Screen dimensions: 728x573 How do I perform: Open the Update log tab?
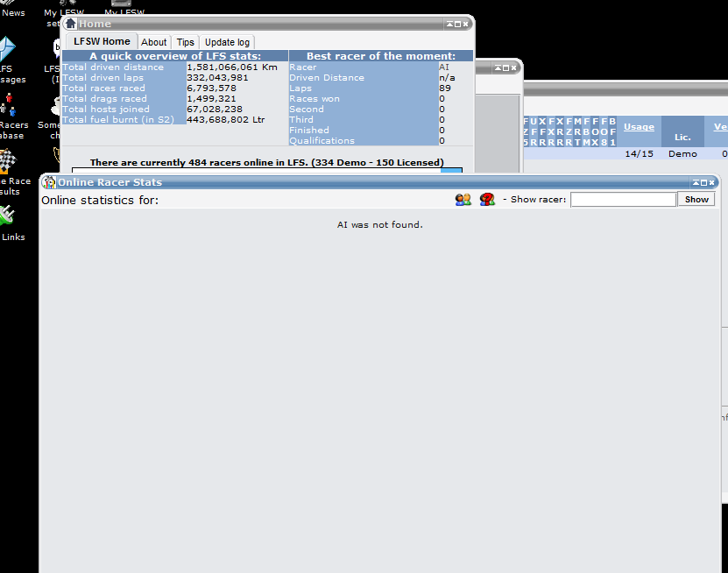coord(227,42)
